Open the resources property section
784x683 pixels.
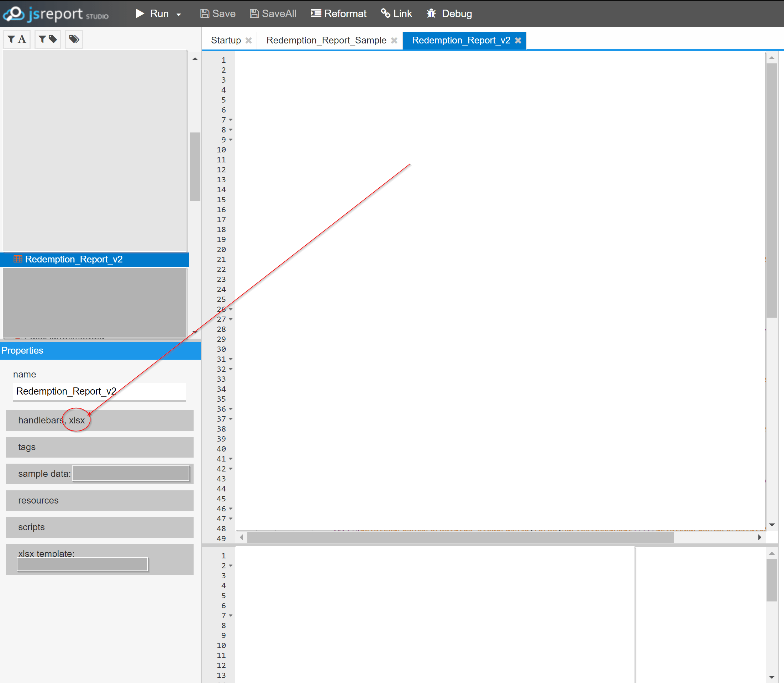[99, 500]
